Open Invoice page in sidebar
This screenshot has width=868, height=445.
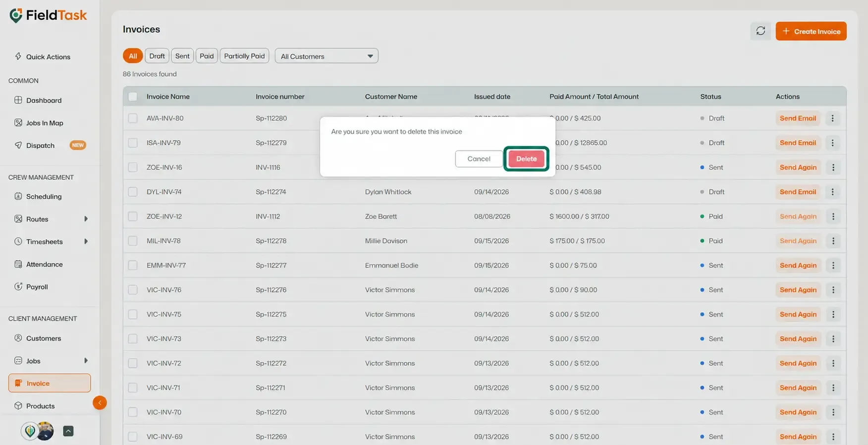point(50,383)
